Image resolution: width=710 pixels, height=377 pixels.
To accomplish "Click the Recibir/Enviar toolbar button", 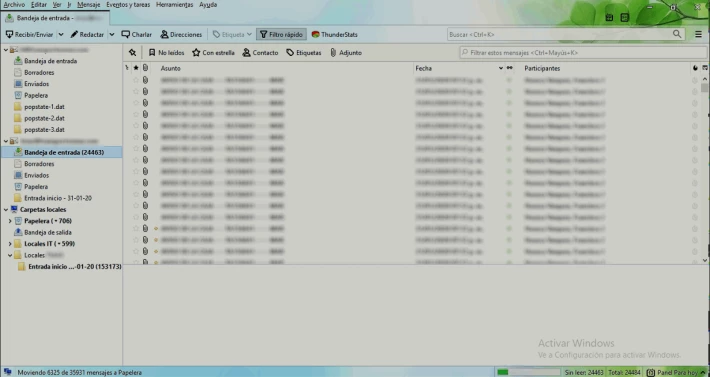I will [x=29, y=34].
